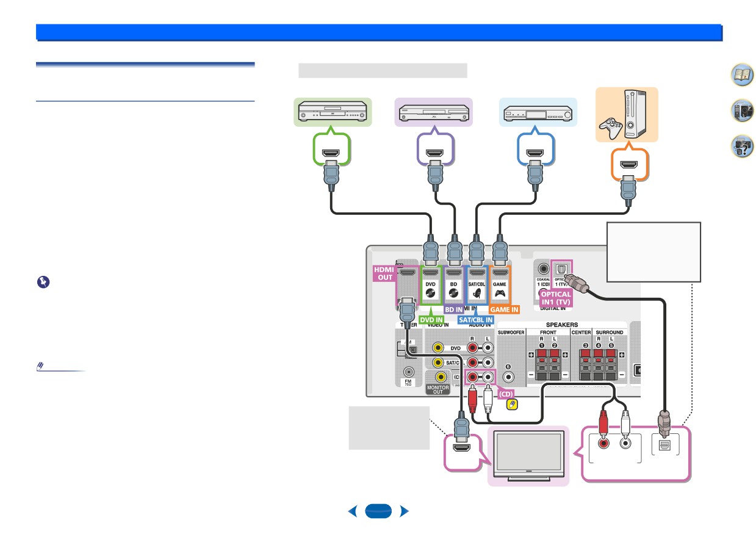Click the TV's red RCA audio jack
The width and height of the screenshot is (756, 534).
click(604, 444)
